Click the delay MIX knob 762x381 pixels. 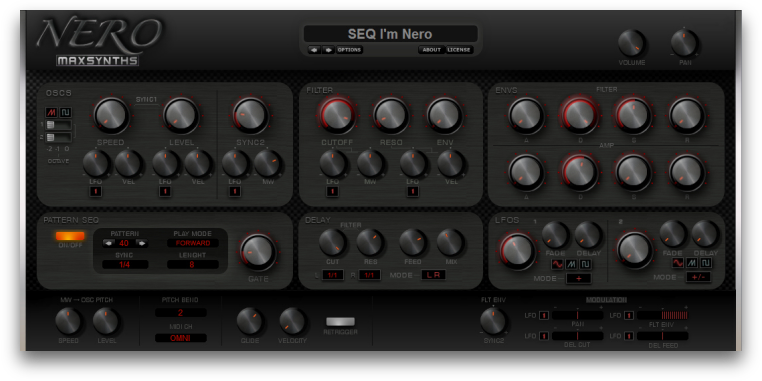click(450, 242)
